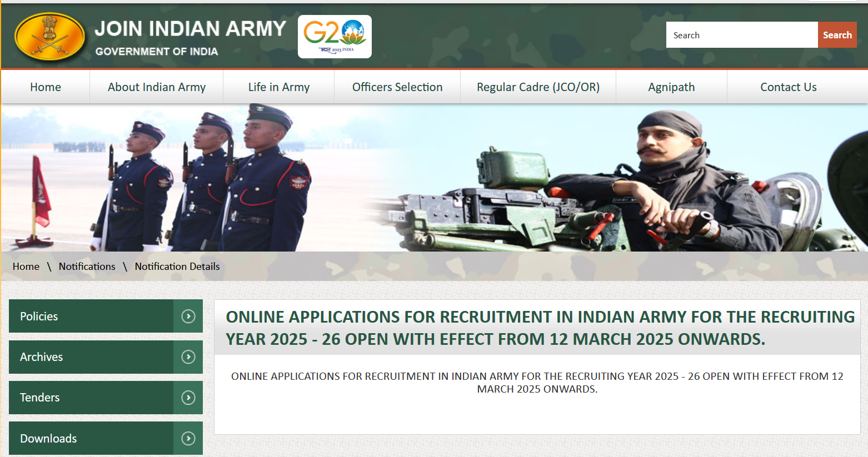This screenshot has height=457, width=868.
Task: Open the Contact Us menu item
Action: pyautogui.click(x=789, y=87)
